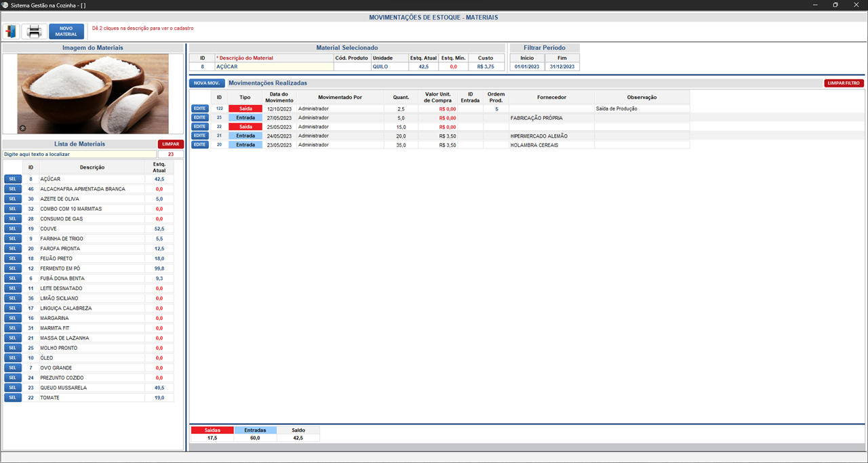
Task: Click SEL for ÓLEO
Action: pos(13,358)
